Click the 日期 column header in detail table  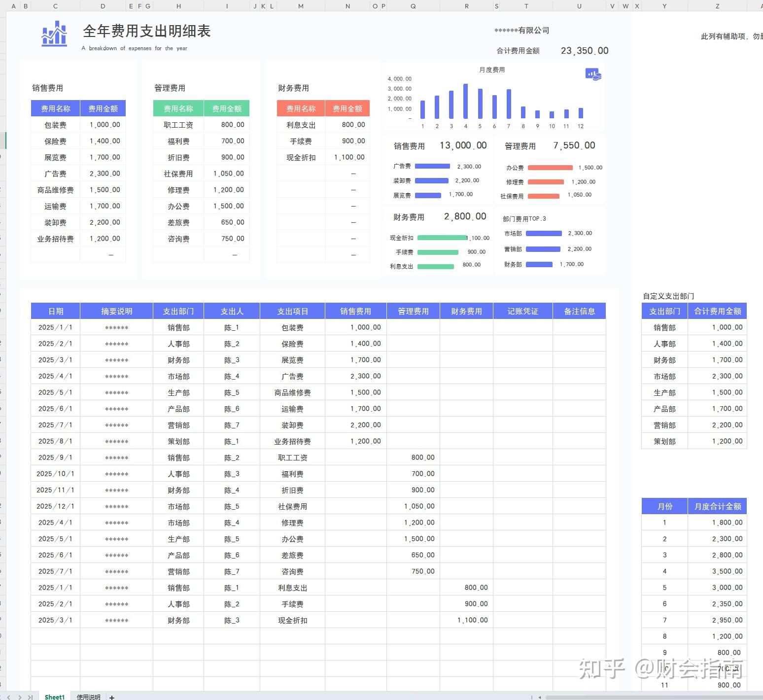click(x=56, y=311)
